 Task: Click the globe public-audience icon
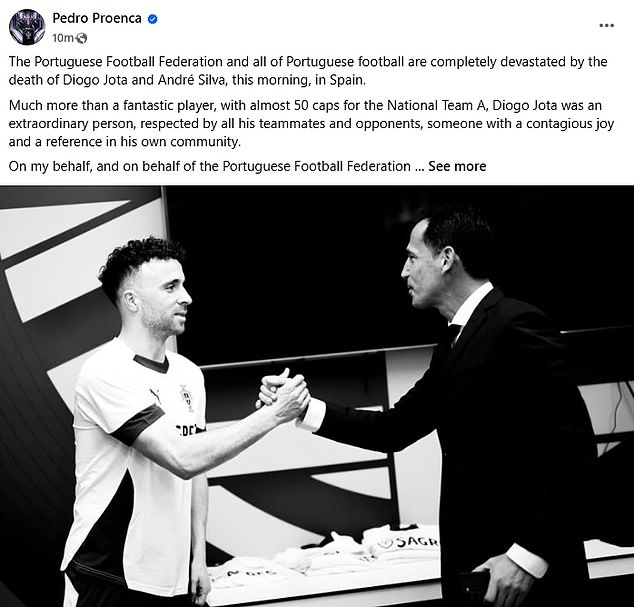pyautogui.click(x=81, y=38)
